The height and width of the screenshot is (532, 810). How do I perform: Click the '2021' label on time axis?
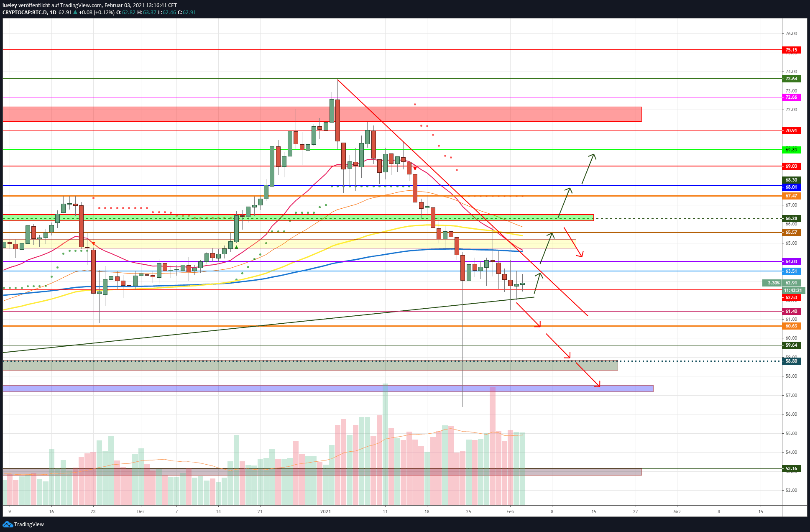click(325, 512)
